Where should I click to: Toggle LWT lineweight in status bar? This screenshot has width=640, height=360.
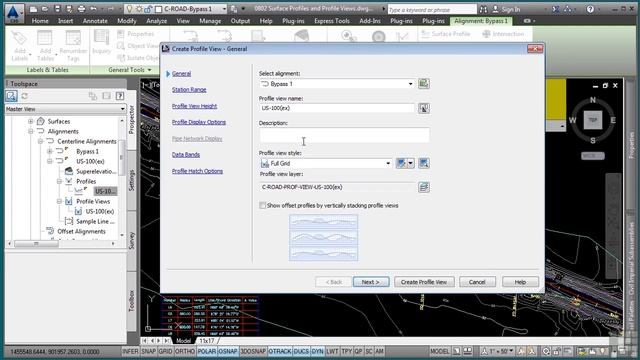(x=332, y=351)
